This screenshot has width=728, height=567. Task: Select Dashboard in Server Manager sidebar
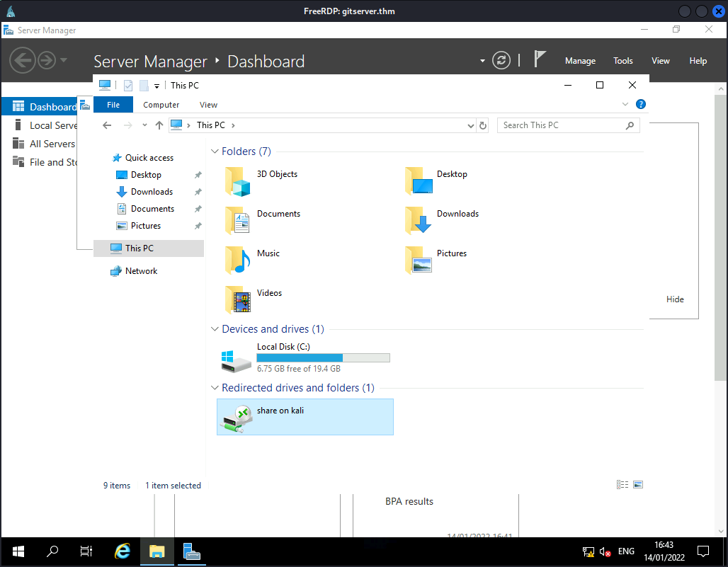coord(40,107)
